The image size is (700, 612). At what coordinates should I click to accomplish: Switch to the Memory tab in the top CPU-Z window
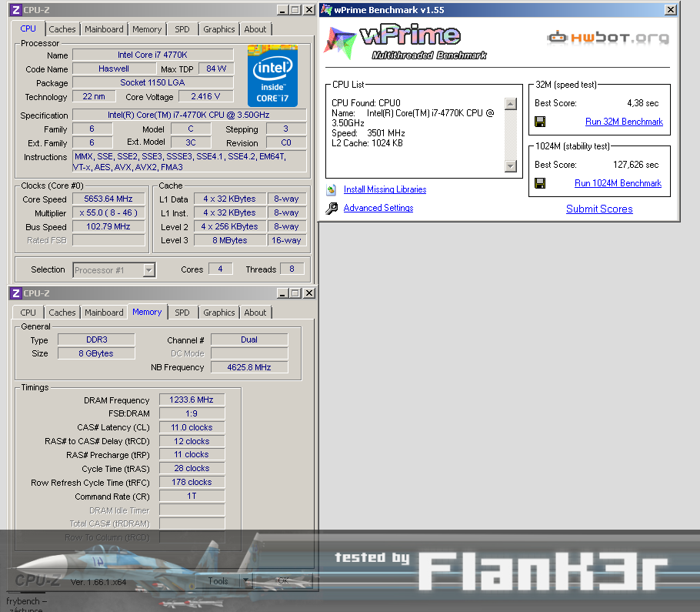[x=147, y=29]
